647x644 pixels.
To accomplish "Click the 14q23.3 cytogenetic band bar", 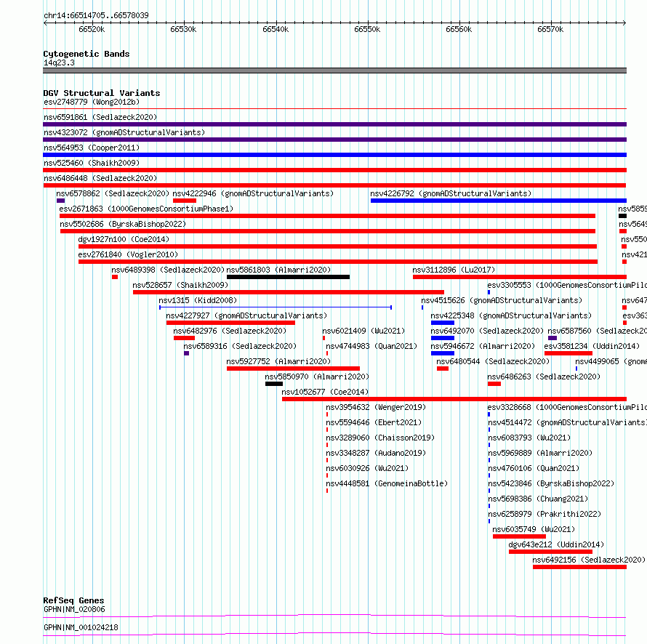I will coord(334,71).
